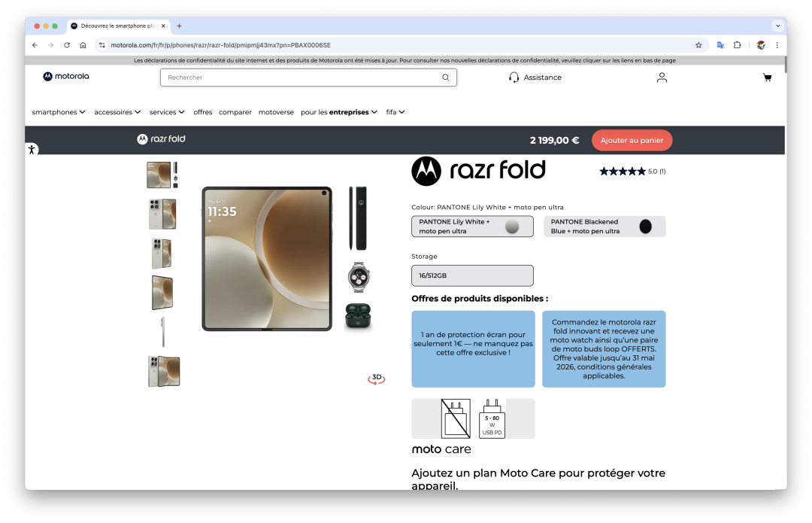Expand the fifa menu
Viewport: 812px width, 523px height.
coord(395,112)
